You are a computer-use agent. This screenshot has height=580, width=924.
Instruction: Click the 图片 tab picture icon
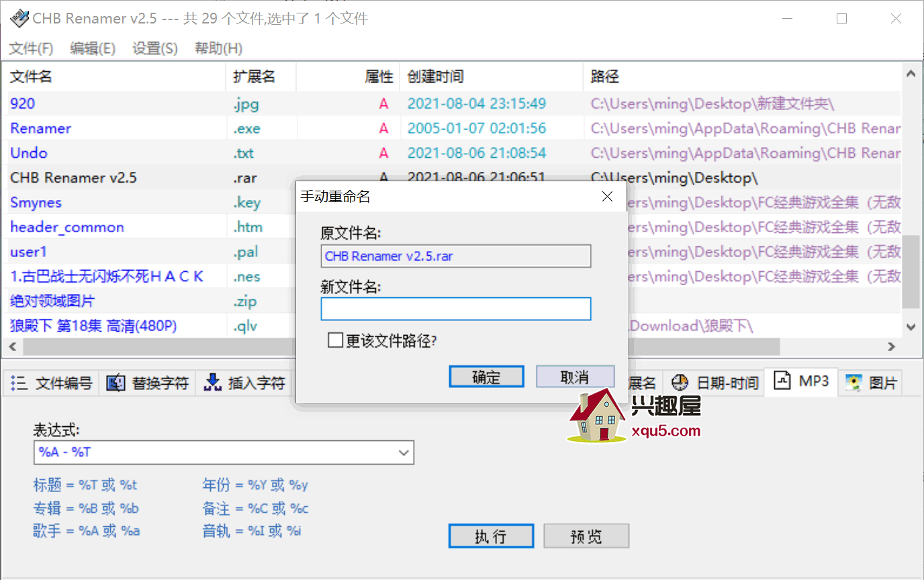853,383
